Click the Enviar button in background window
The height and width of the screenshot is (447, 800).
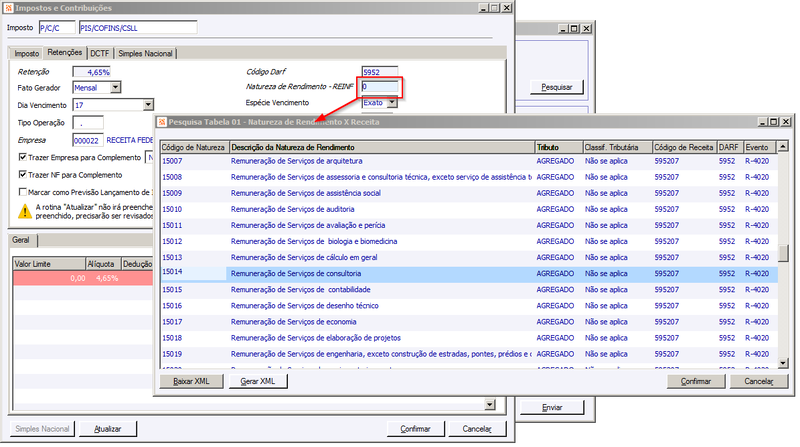(552, 407)
